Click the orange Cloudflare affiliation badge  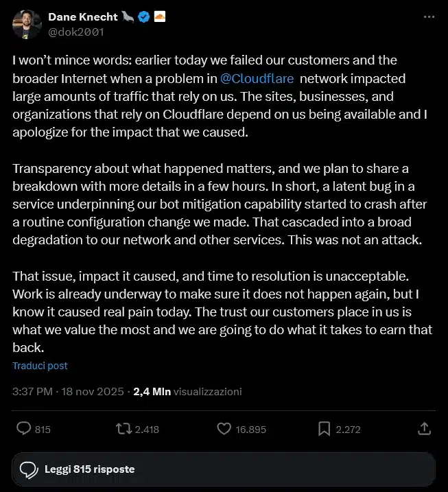coord(160,17)
